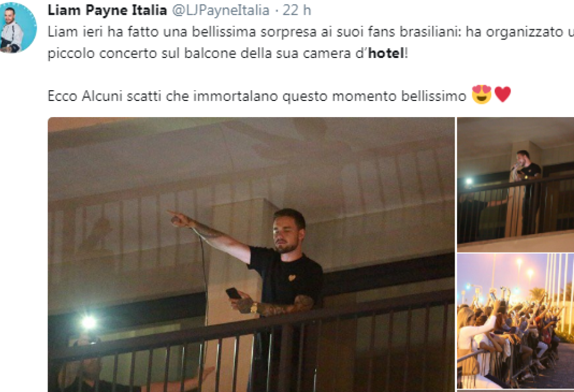Open the "Liam Payne Italia" display name
This screenshot has height=392, width=574.
(107, 10)
